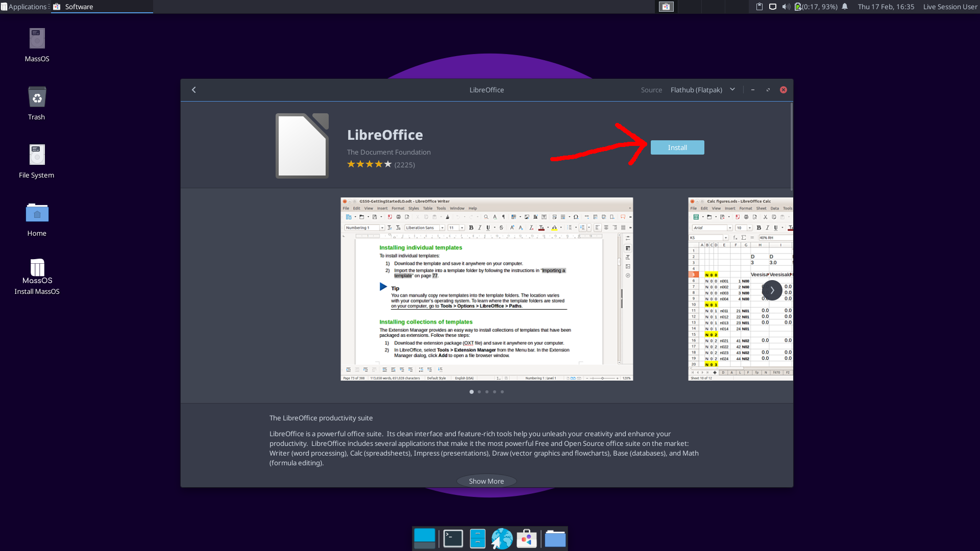This screenshot has width=980, height=551.
Task: Expand description with Show More
Action: [486, 481]
